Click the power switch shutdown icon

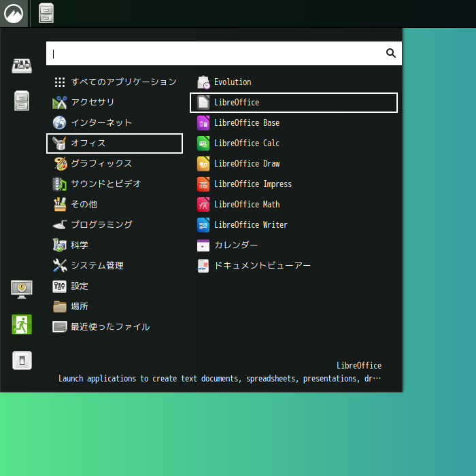(x=22, y=360)
